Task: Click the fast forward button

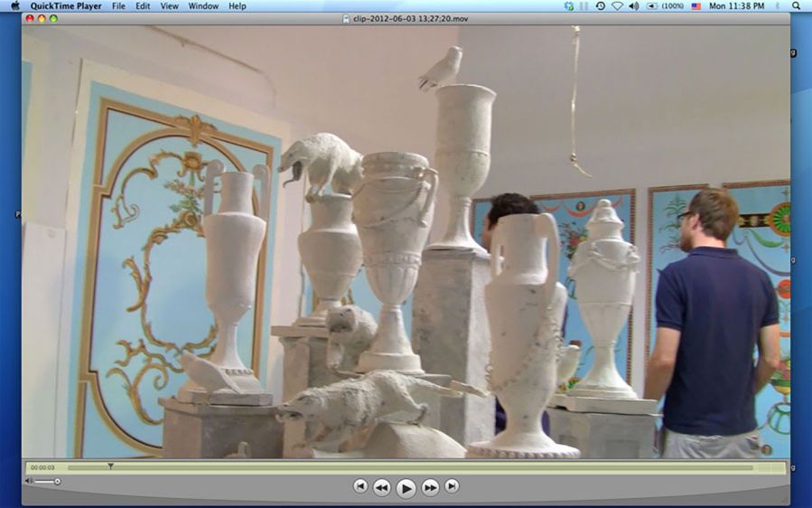Action: 431,487
